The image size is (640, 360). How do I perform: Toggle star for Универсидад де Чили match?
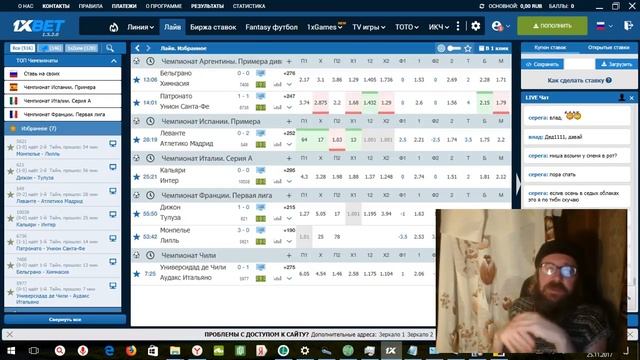[136, 273]
